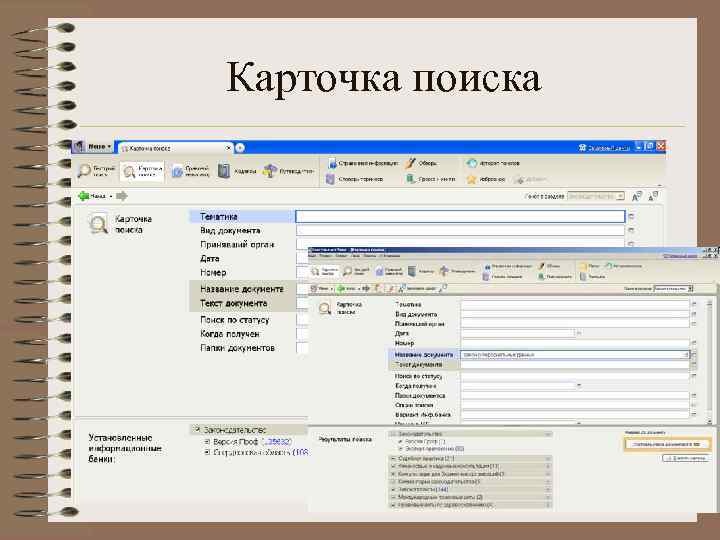This screenshot has width=720, height=540.
Task: Click green Назад arrow in back window
Action: [84, 196]
